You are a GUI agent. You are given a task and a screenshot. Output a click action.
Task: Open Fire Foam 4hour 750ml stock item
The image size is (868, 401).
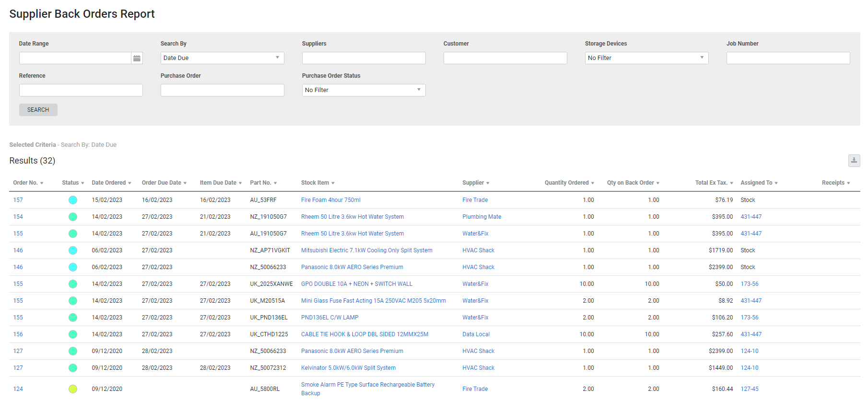pyautogui.click(x=331, y=200)
